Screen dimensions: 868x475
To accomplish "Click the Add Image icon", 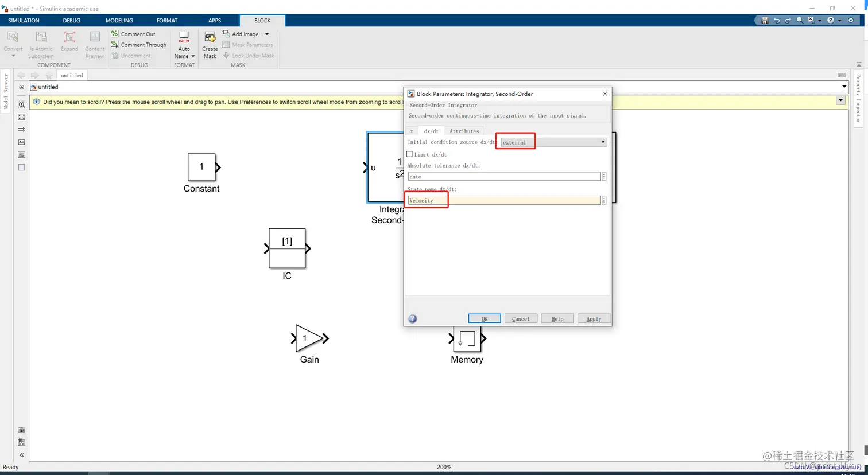I will point(226,34).
